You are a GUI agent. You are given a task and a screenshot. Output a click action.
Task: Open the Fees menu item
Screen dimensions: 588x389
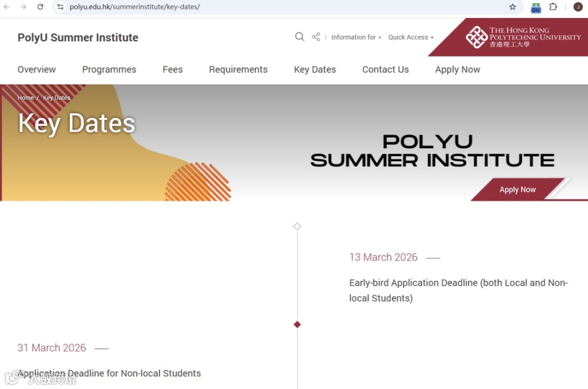pos(173,69)
